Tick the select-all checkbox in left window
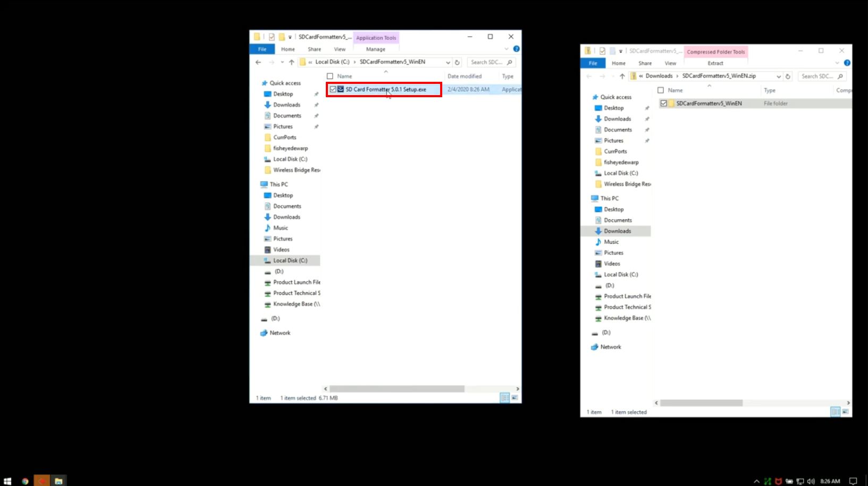 pos(330,76)
